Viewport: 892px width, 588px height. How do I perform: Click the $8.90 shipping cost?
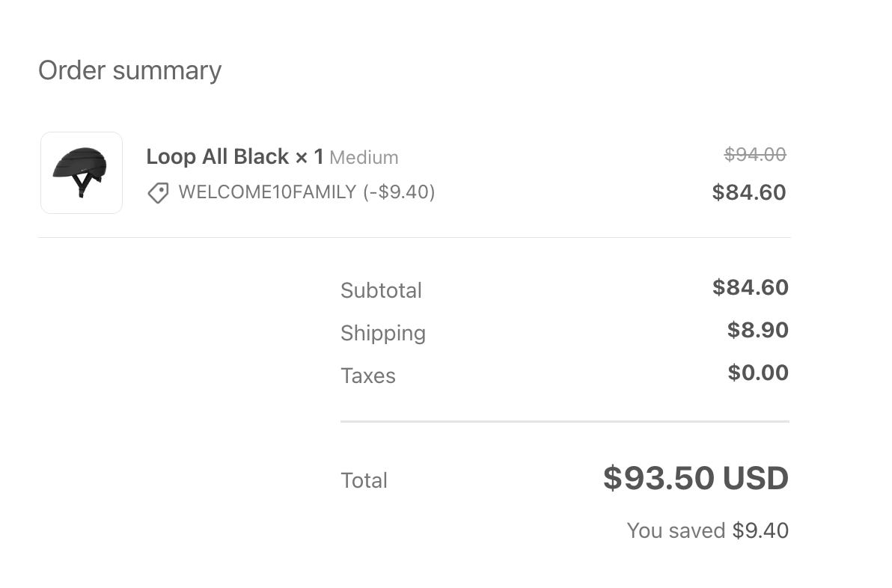pyautogui.click(x=757, y=330)
